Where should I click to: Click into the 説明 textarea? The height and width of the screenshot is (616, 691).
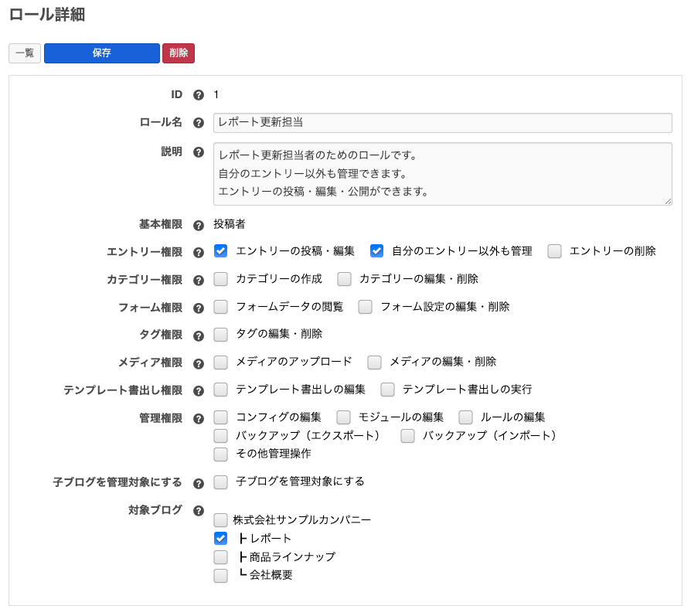[442, 173]
